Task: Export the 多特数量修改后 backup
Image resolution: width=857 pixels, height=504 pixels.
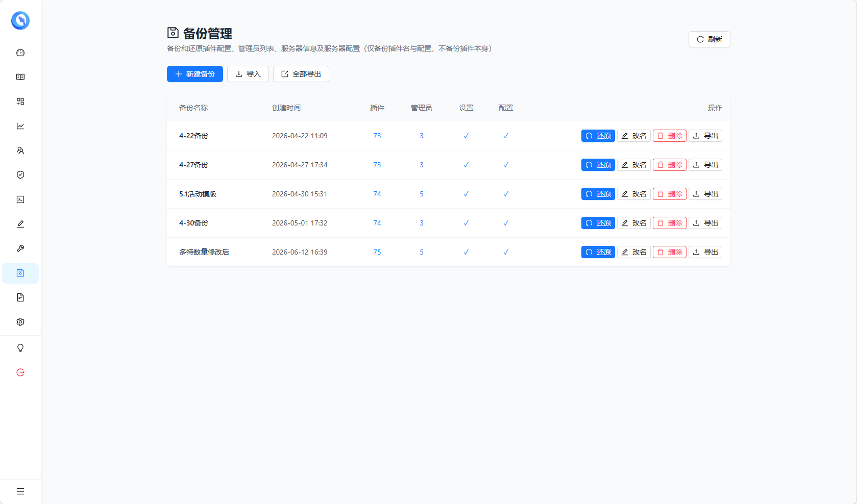Action: (705, 252)
